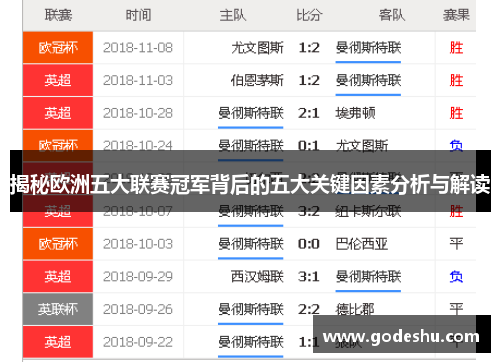This screenshot has height=362, width=500.
Task: Click home team 伯恩茅斯
Action: [x=257, y=80]
